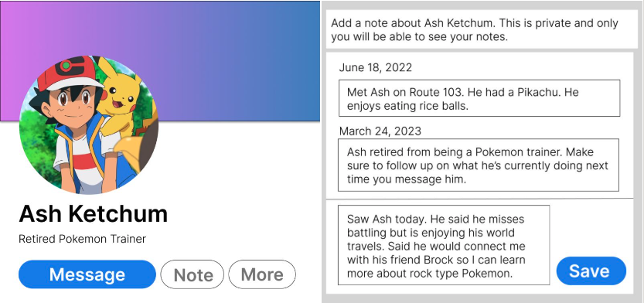Click the blue Message button

87,274
